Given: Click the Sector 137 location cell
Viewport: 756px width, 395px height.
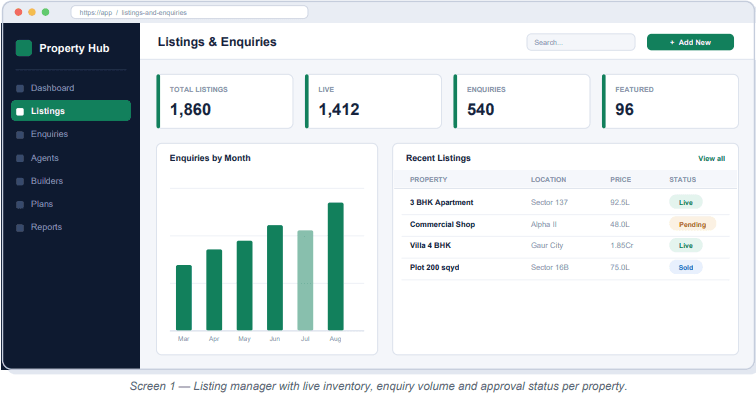Looking at the screenshot, I should (549, 203).
